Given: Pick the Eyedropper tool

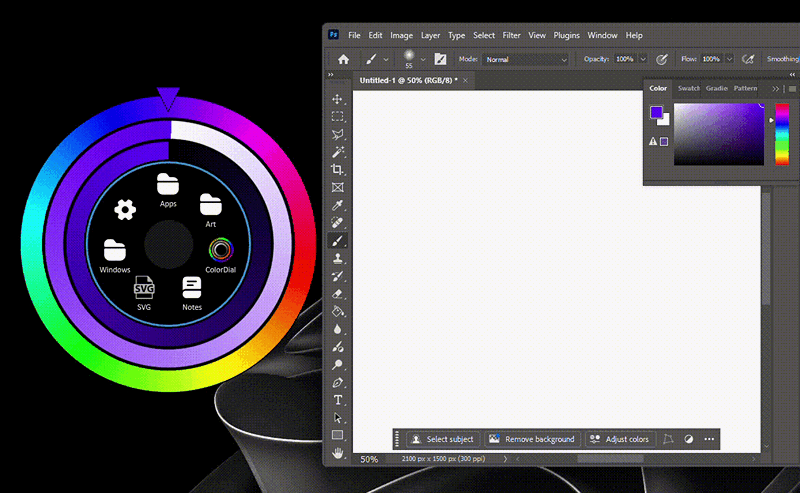Looking at the screenshot, I should (x=338, y=205).
